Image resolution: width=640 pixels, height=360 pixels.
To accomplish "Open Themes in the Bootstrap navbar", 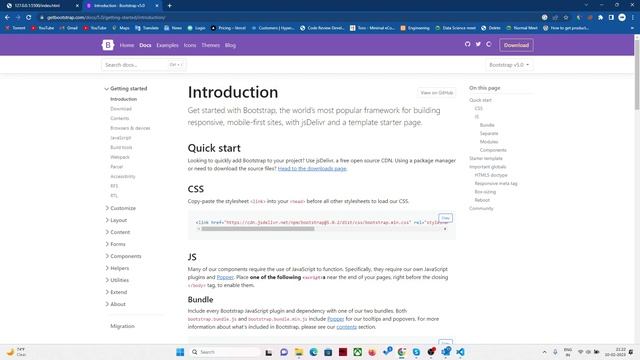I will coord(211,45).
